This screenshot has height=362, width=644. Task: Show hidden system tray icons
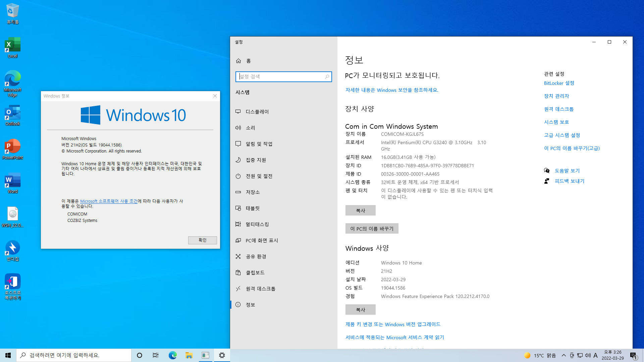point(564,355)
